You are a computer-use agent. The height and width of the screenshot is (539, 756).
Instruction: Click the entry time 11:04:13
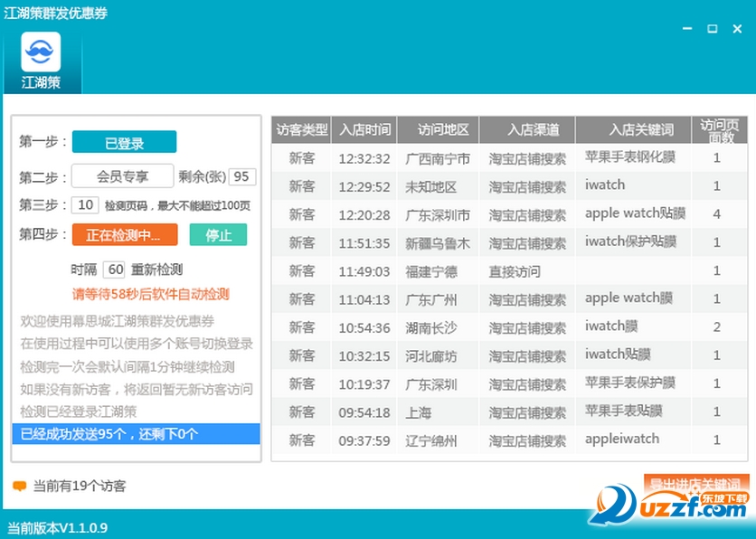tap(364, 299)
